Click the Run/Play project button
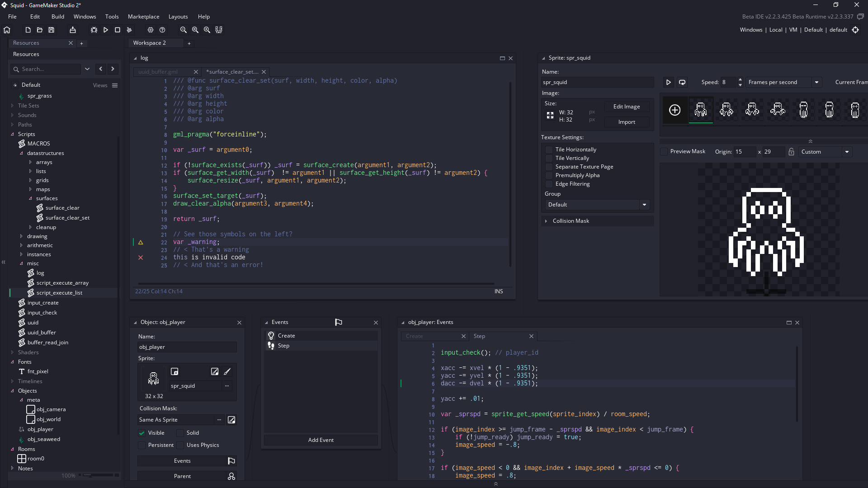 pos(105,29)
